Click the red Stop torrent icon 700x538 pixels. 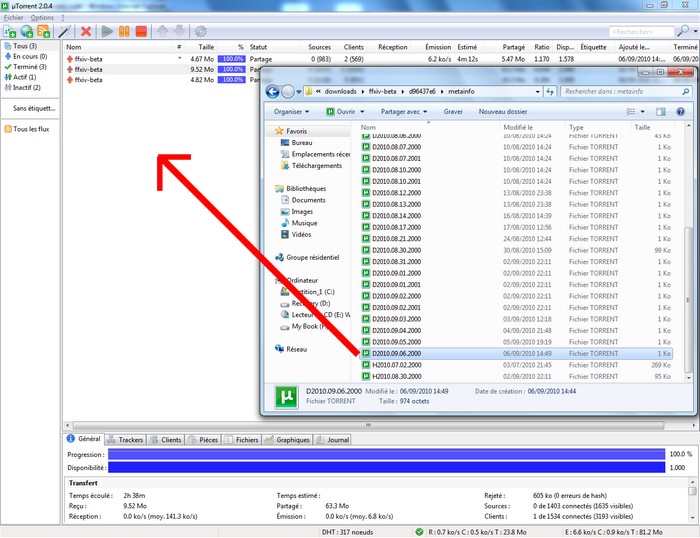click(141, 31)
